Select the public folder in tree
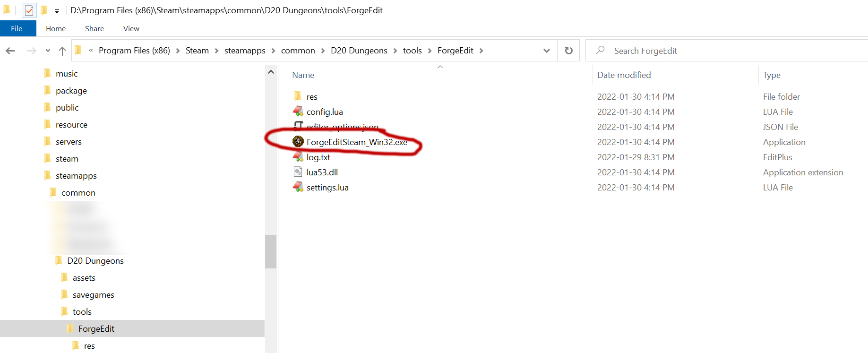The image size is (868, 353). [x=67, y=108]
